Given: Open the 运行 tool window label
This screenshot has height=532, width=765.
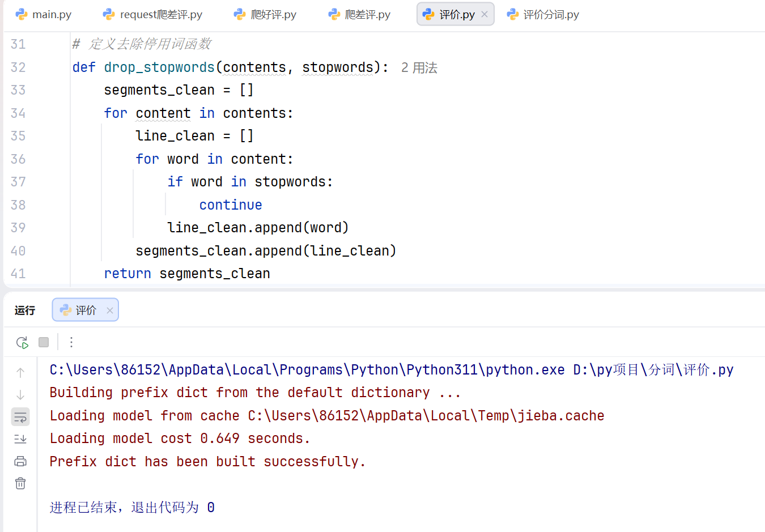Looking at the screenshot, I should click(25, 310).
